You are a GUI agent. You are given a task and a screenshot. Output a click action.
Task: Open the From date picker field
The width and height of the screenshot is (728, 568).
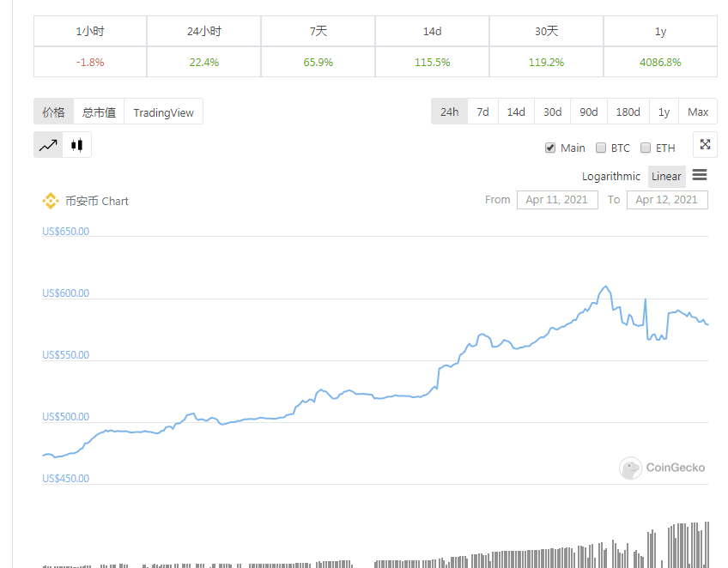point(556,199)
